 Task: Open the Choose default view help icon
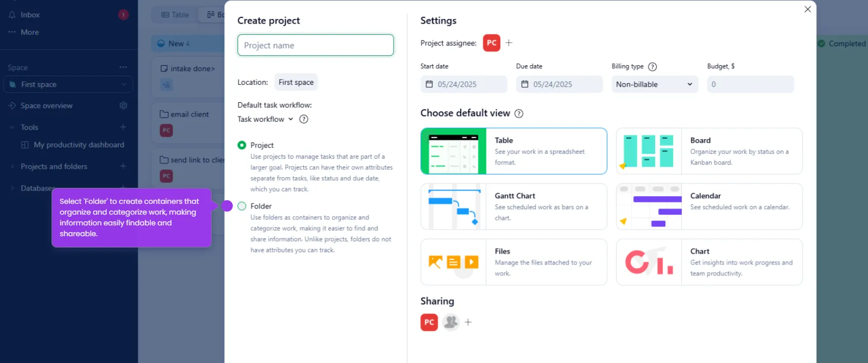tap(519, 113)
